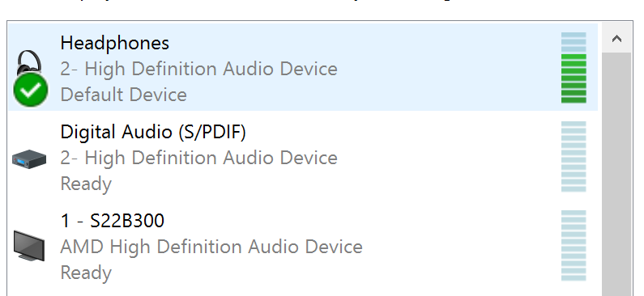Click the green default checkmark badge
The width and height of the screenshot is (644, 296).
[x=31, y=90]
